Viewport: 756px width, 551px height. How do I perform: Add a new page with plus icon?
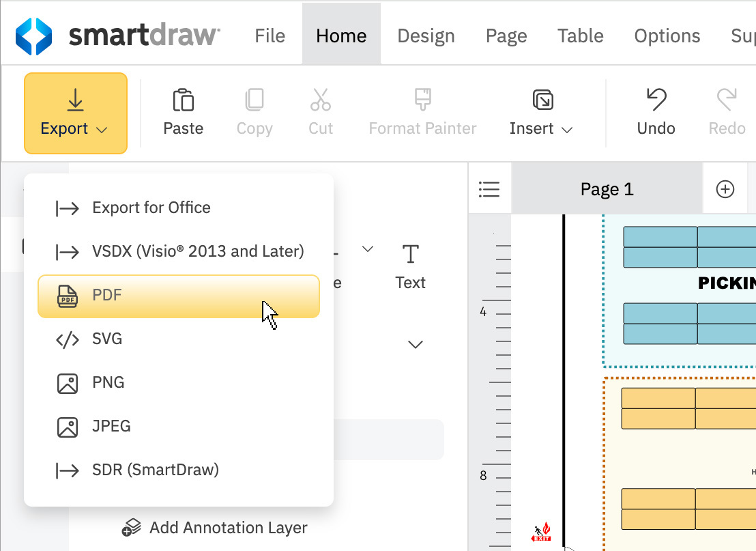[x=725, y=189]
